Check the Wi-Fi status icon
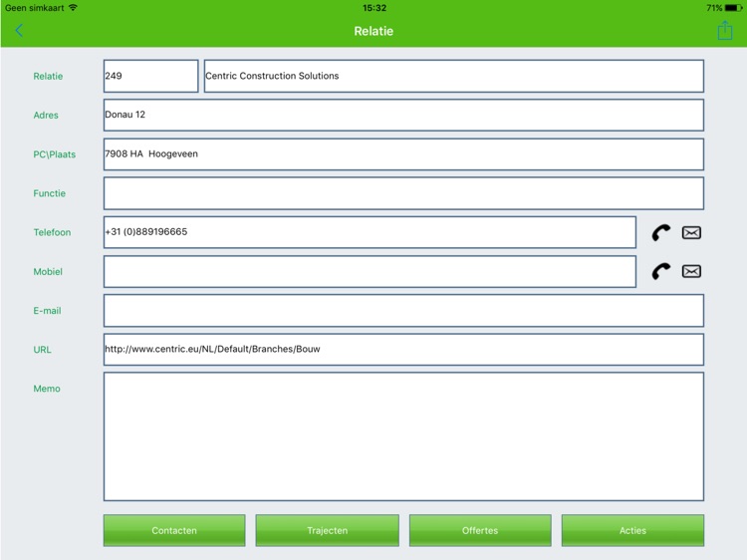The height and width of the screenshot is (560, 747). tap(73, 8)
